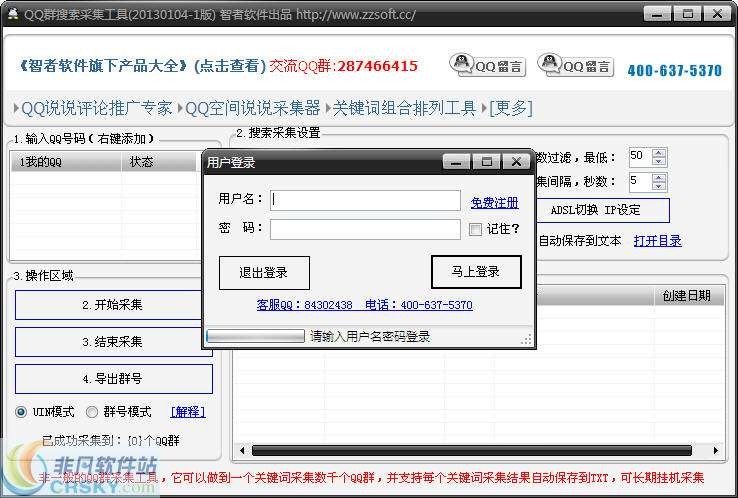Increase the 间隔秒数 value with up arrow

[x=659, y=178]
